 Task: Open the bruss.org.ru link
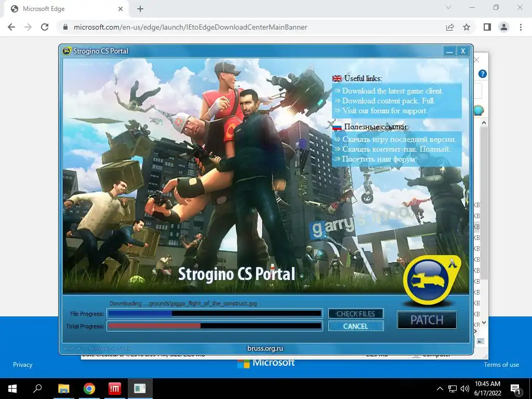265,348
